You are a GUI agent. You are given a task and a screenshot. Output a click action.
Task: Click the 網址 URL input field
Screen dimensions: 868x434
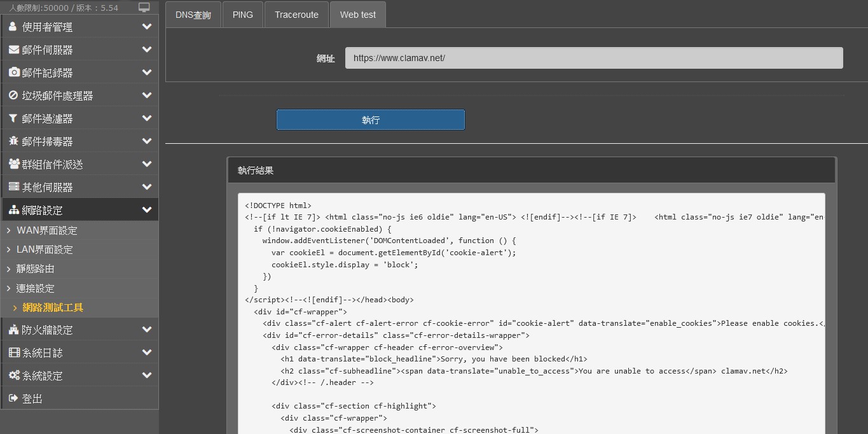[x=593, y=58]
